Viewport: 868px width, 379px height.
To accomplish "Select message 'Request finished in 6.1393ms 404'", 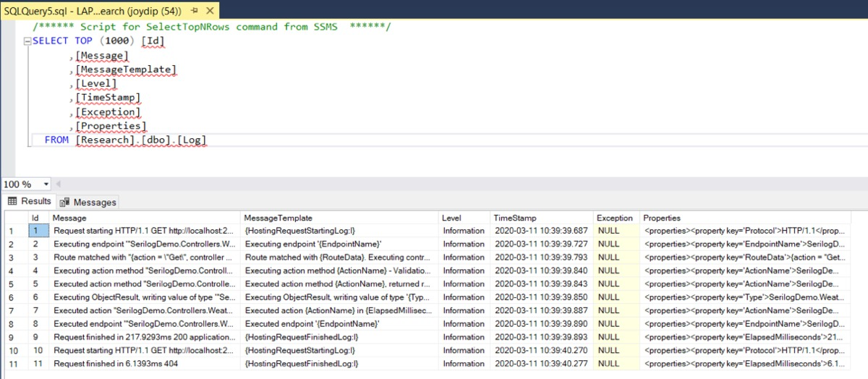I will (145, 363).
